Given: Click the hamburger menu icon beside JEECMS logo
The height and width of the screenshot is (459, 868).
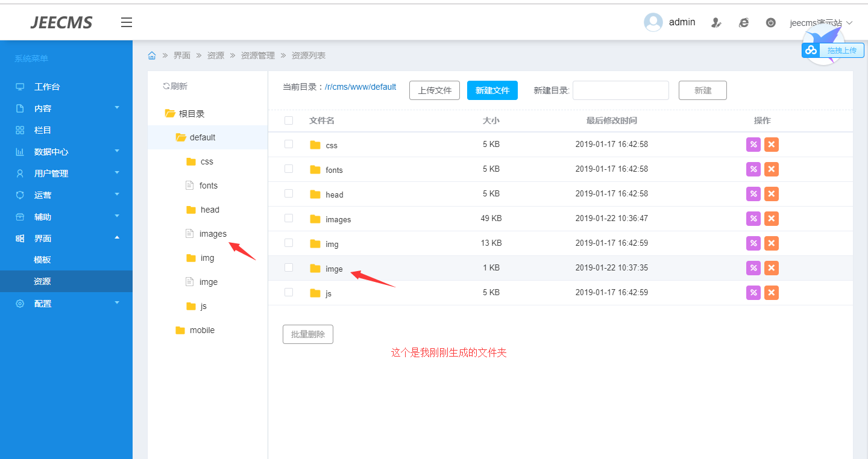Looking at the screenshot, I should [126, 23].
